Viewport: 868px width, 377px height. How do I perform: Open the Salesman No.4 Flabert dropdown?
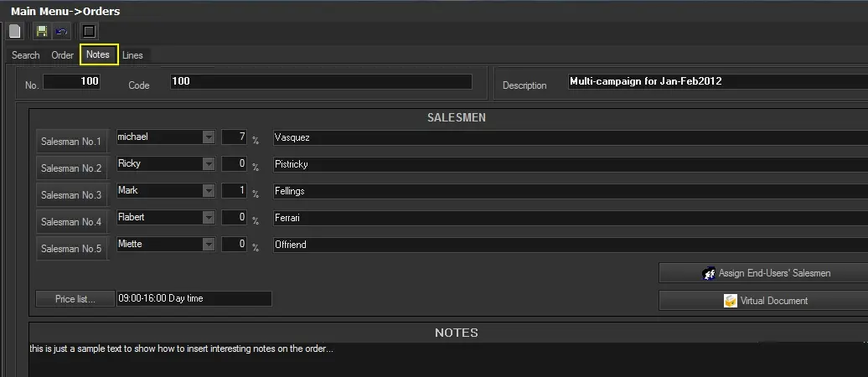209,218
